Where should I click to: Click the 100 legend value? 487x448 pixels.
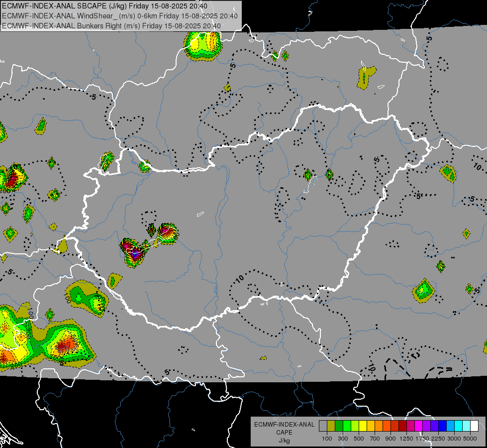point(327,439)
